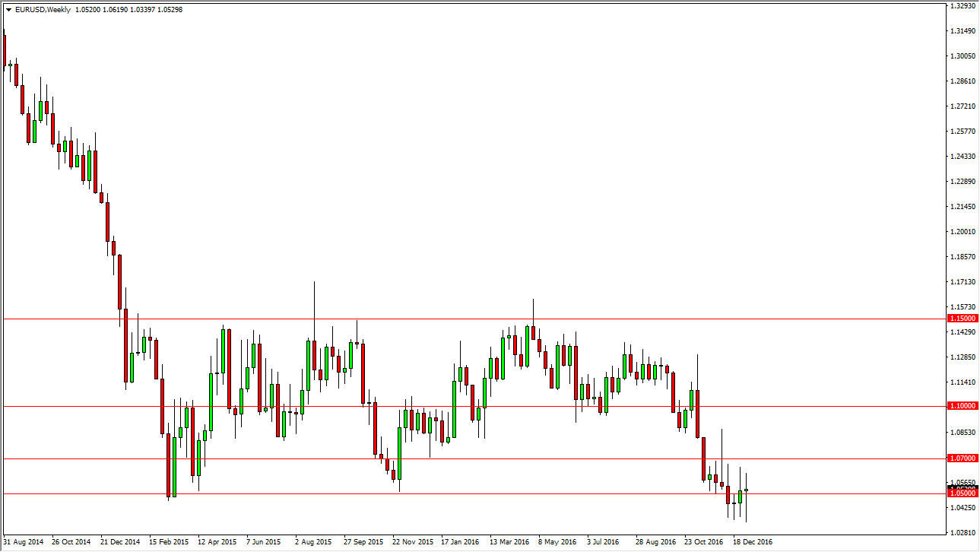The width and height of the screenshot is (980, 552).
Task: Click the 27 Sep 2015 date label
Action: point(363,543)
